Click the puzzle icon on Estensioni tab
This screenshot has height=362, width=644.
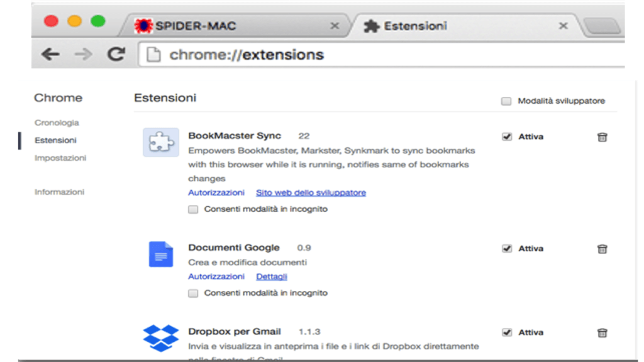(372, 26)
